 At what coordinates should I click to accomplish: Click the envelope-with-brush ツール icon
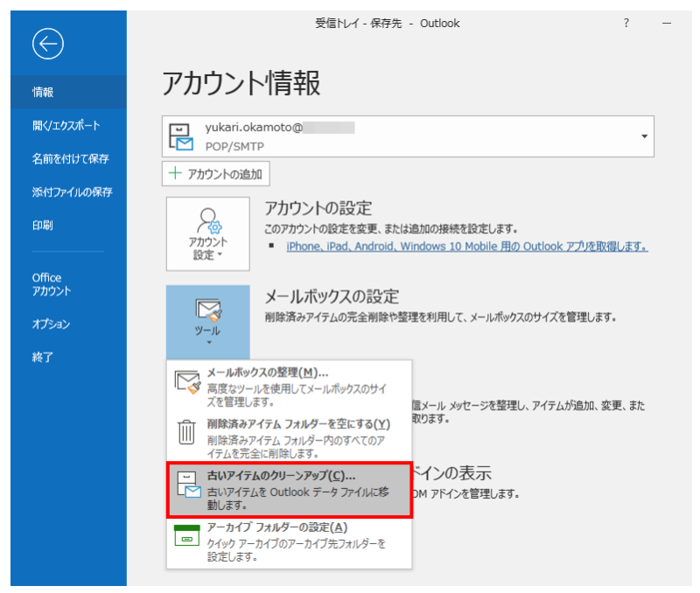click(208, 310)
